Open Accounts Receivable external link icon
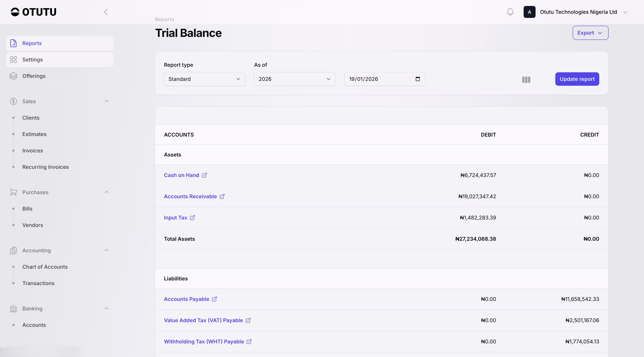 (222, 197)
